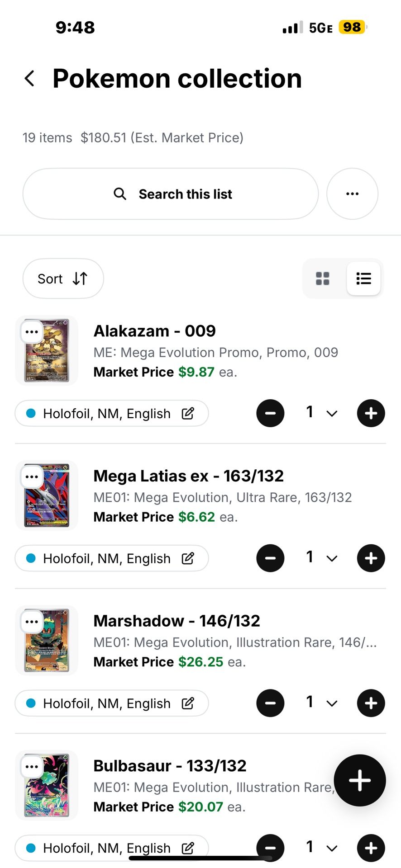Edit the Marshadow condition pencil icon
401x868 pixels.
coord(188,703)
